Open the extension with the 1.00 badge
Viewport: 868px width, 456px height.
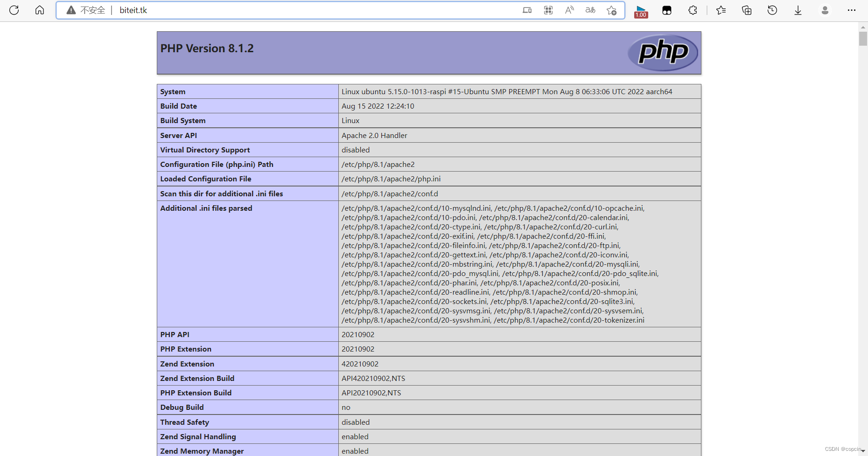point(641,11)
